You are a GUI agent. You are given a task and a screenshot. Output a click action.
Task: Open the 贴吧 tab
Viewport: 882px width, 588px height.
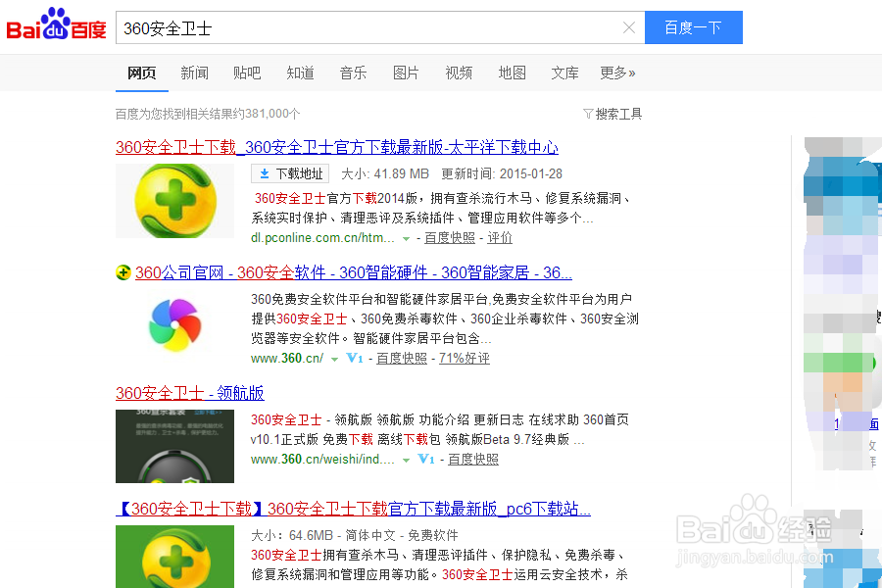[x=247, y=73]
